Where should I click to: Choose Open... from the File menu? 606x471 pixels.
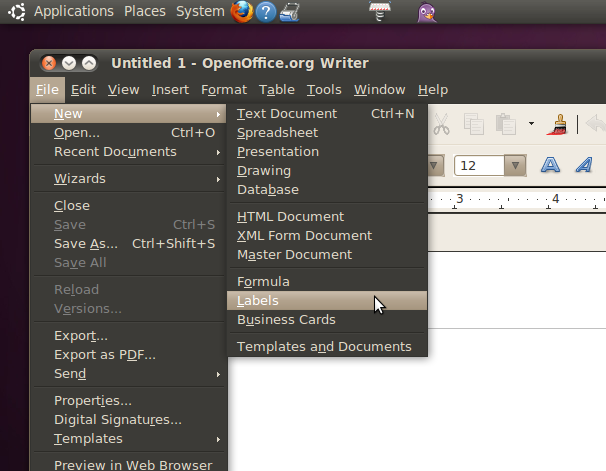pos(128,133)
